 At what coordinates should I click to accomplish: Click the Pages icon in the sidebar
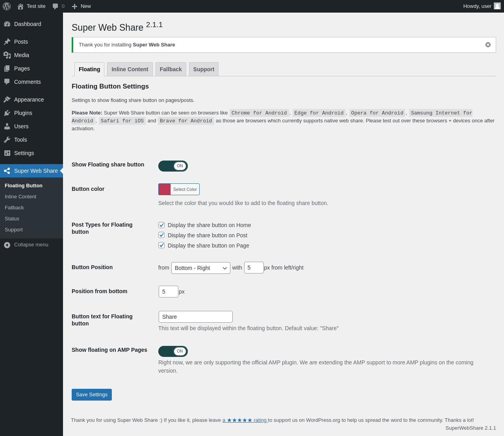tap(7, 68)
